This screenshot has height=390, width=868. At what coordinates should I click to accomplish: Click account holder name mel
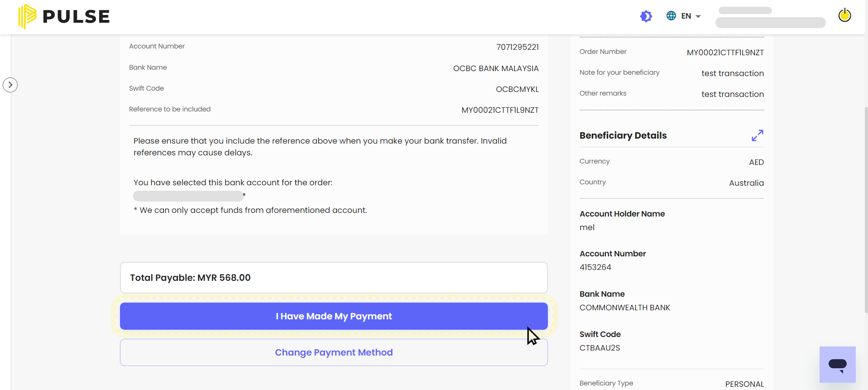(587, 227)
